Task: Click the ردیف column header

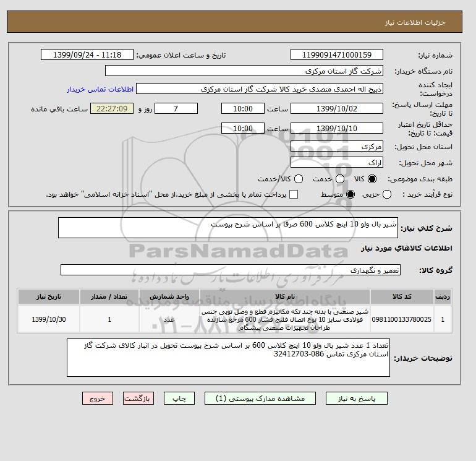Action: pos(443,296)
